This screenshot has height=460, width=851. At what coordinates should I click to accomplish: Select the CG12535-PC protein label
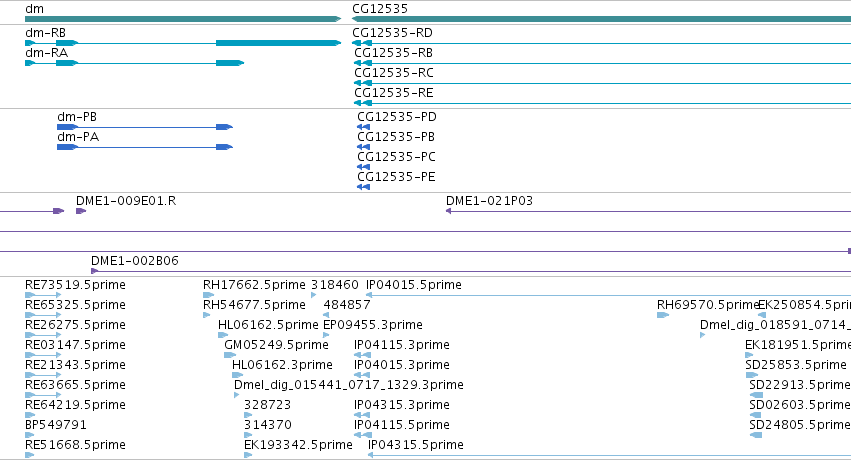click(x=396, y=157)
